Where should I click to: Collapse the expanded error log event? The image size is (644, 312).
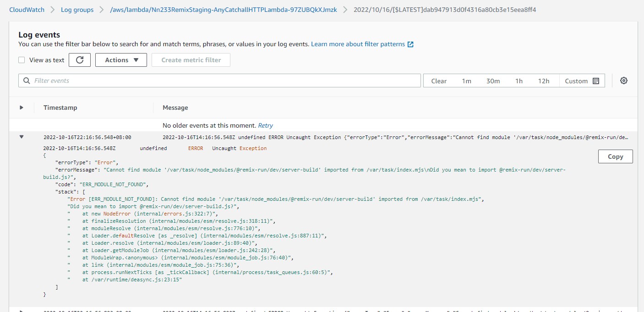22,137
